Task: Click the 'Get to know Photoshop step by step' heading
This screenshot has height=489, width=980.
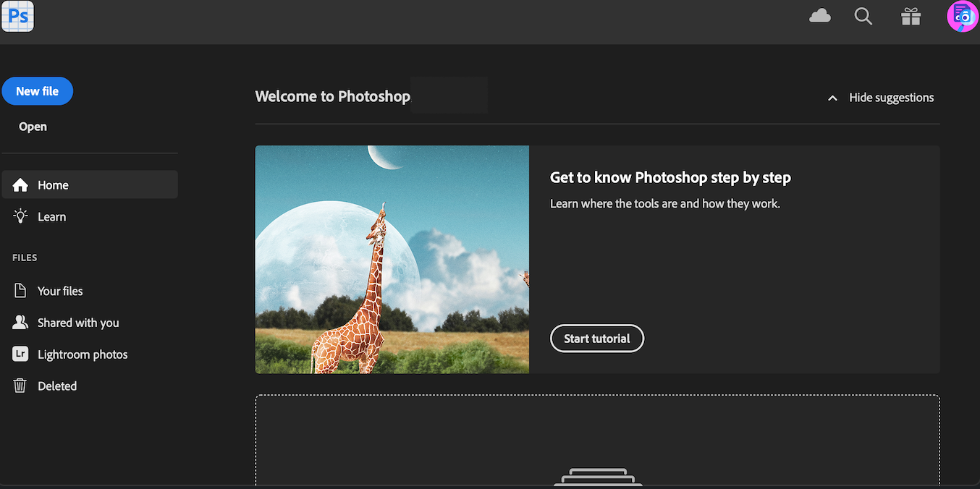Action: 670,178
